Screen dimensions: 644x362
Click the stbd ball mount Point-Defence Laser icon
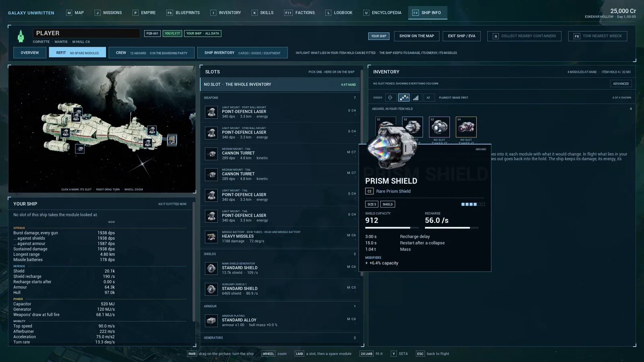(211, 133)
